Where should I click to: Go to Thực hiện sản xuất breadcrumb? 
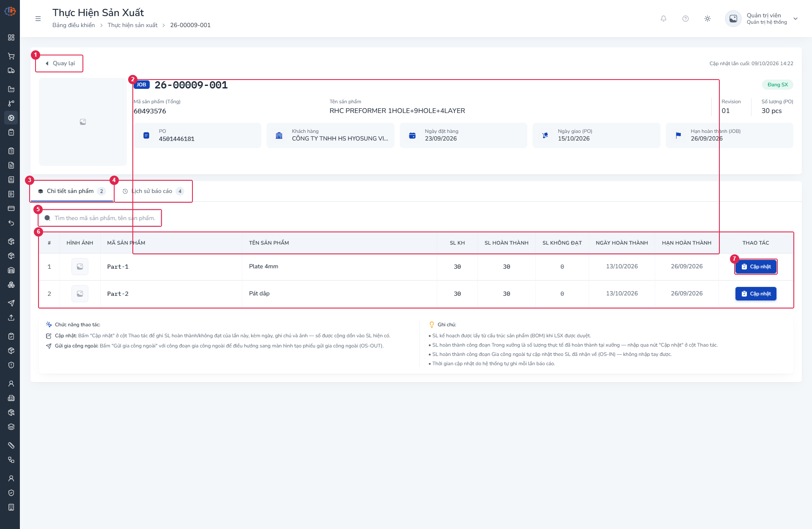click(x=132, y=25)
